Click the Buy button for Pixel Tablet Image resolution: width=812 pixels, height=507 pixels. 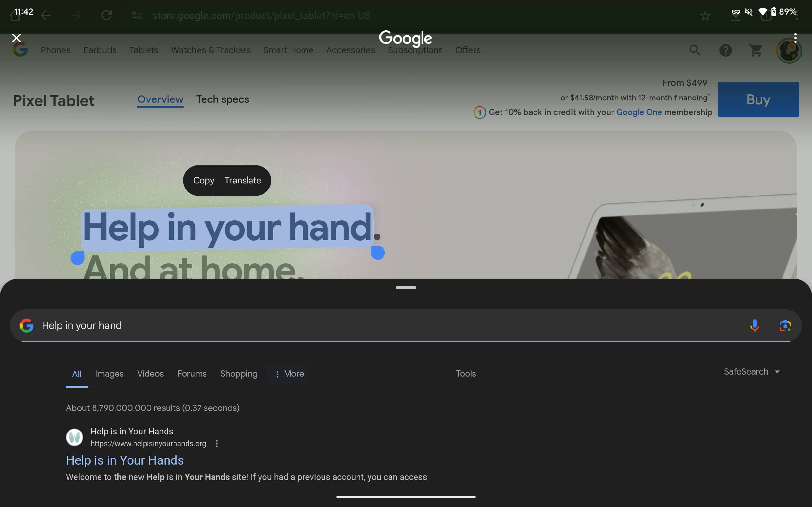758,99
